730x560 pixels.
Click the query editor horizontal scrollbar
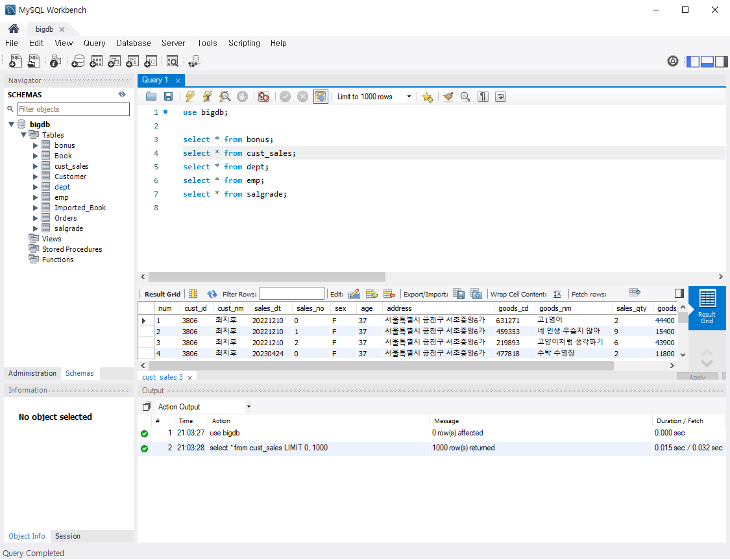[266, 276]
